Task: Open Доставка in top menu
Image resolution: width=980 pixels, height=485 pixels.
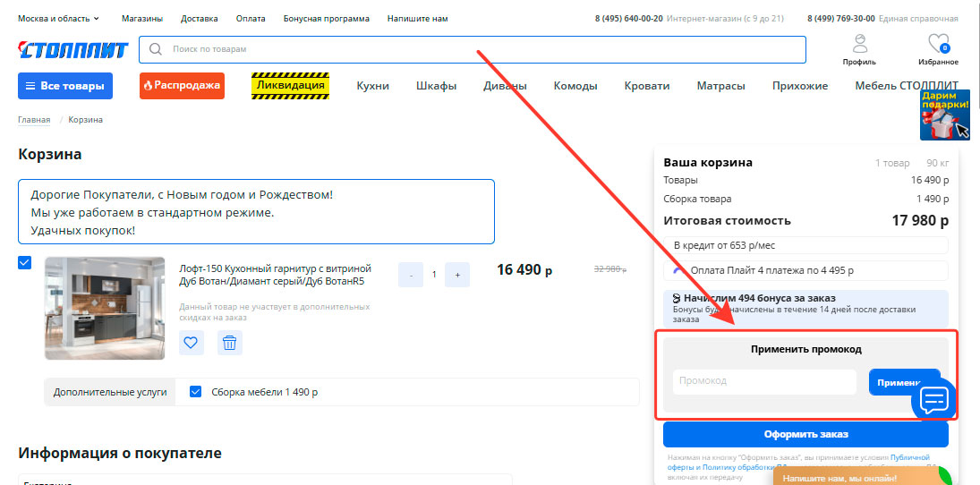Action: click(x=200, y=19)
